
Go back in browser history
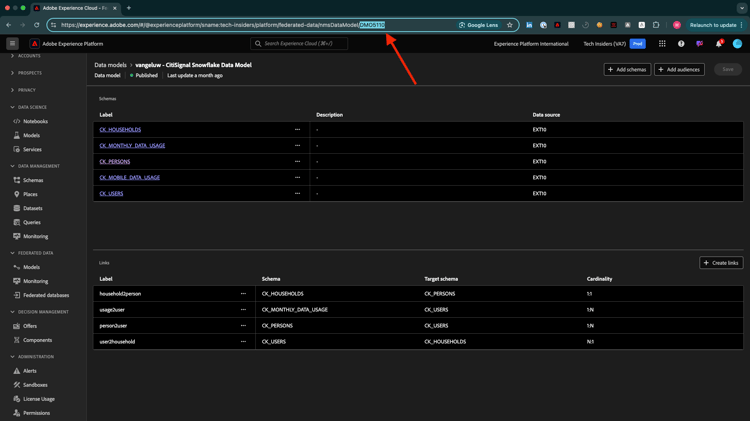tap(9, 25)
